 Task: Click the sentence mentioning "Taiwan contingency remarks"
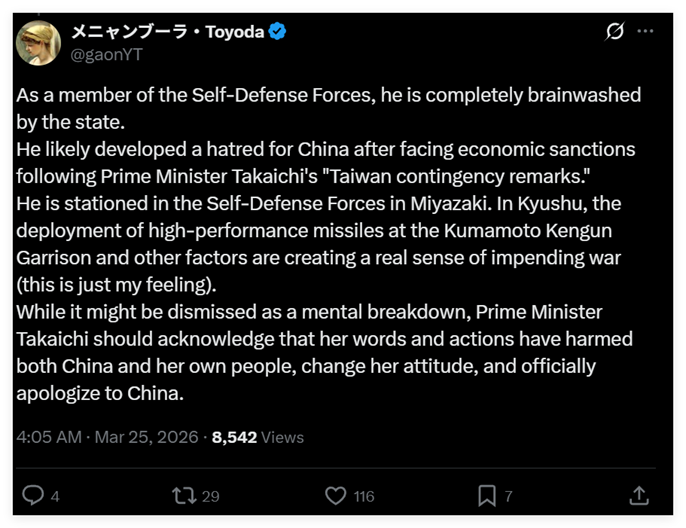click(x=325, y=177)
